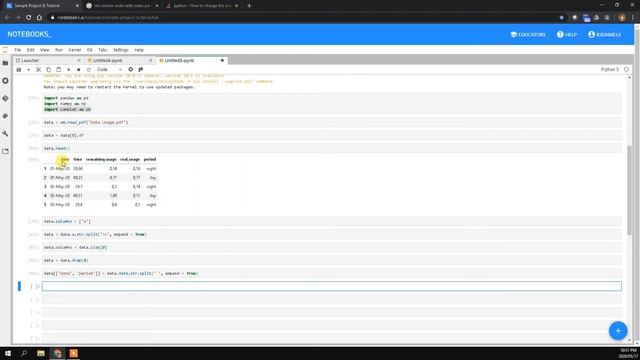Open the File menu
Viewport: 640px width, 360px height.
point(18,50)
